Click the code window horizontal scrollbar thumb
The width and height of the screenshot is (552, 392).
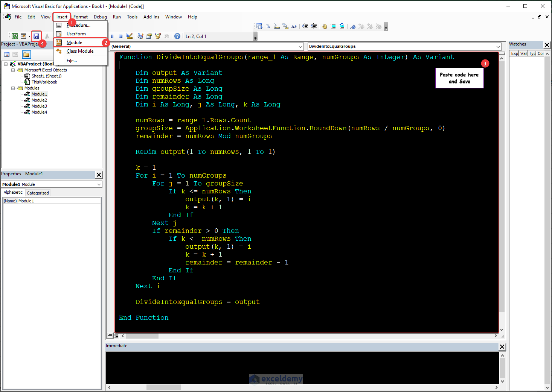pyautogui.click(x=142, y=336)
